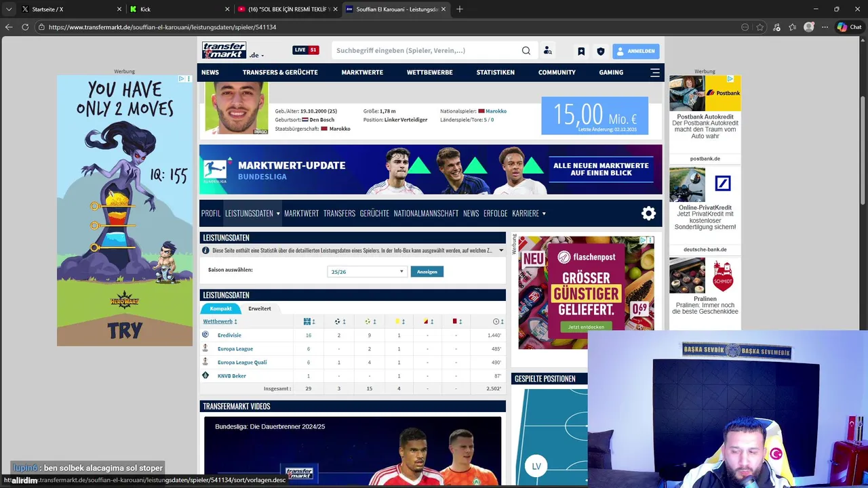Viewport: 868px width, 488px height.
Task: Expand the info text chevron
Action: 501,251
